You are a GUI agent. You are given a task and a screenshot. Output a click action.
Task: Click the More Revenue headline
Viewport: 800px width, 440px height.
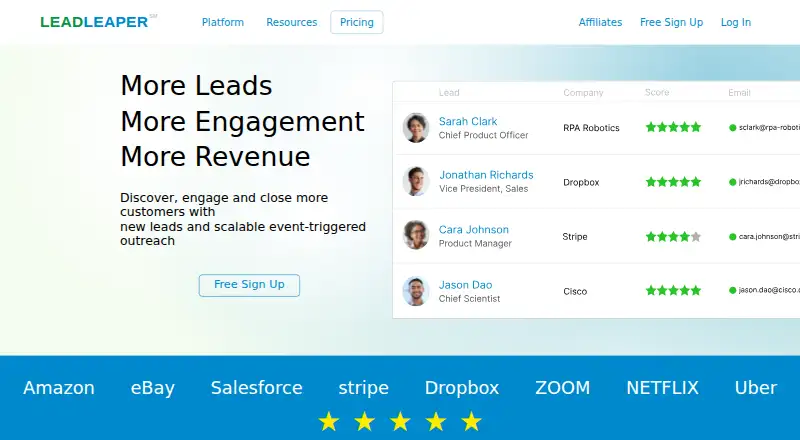click(x=215, y=156)
